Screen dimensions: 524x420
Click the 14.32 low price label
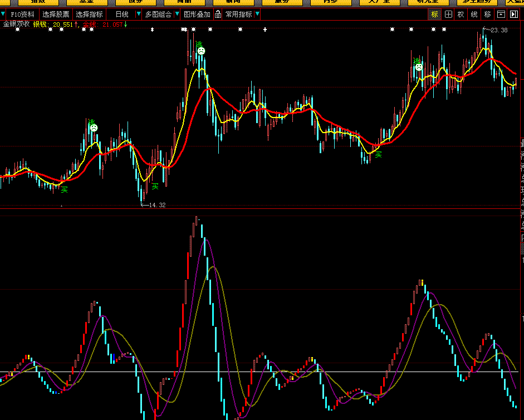157,205
